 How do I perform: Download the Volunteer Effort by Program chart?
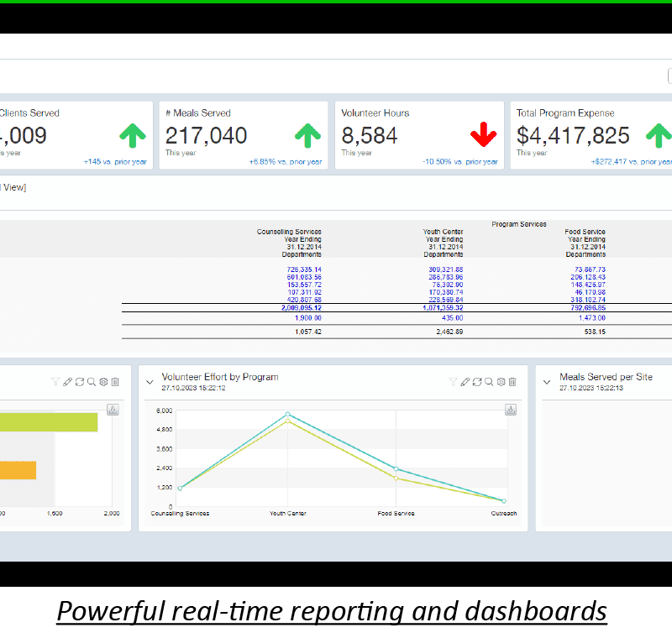point(511,410)
